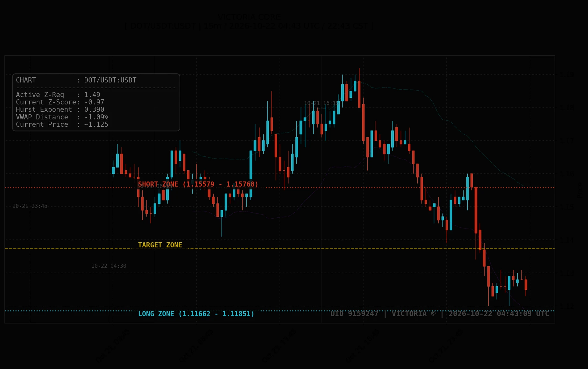
Task: Click the Current Price ~1.125 row
Action: coord(62,124)
